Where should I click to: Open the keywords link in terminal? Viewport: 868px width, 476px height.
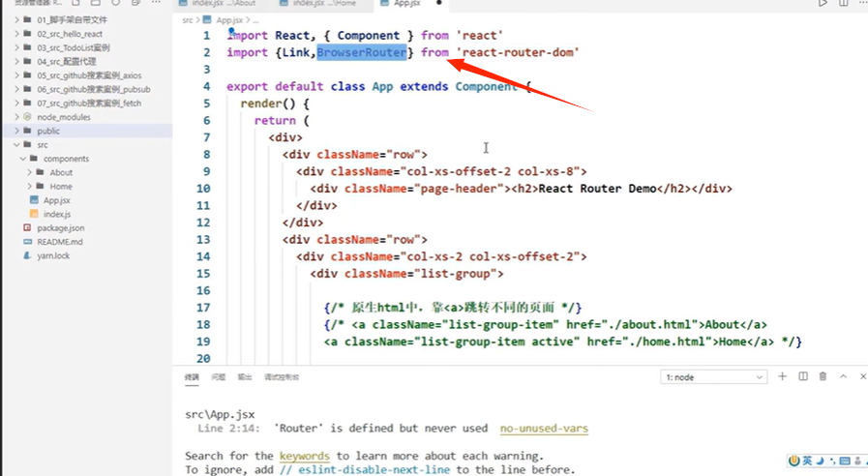click(304, 456)
